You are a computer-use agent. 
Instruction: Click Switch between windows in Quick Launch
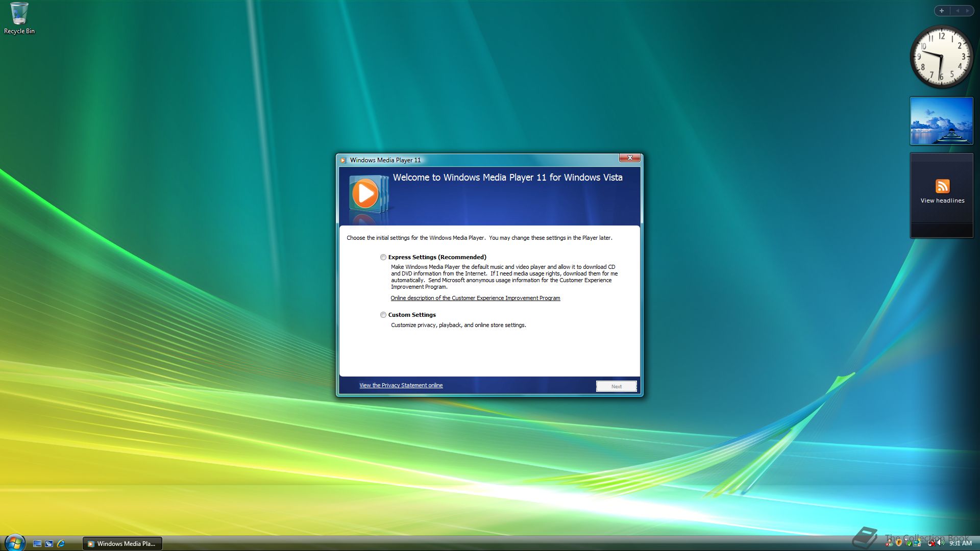(49, 544)
